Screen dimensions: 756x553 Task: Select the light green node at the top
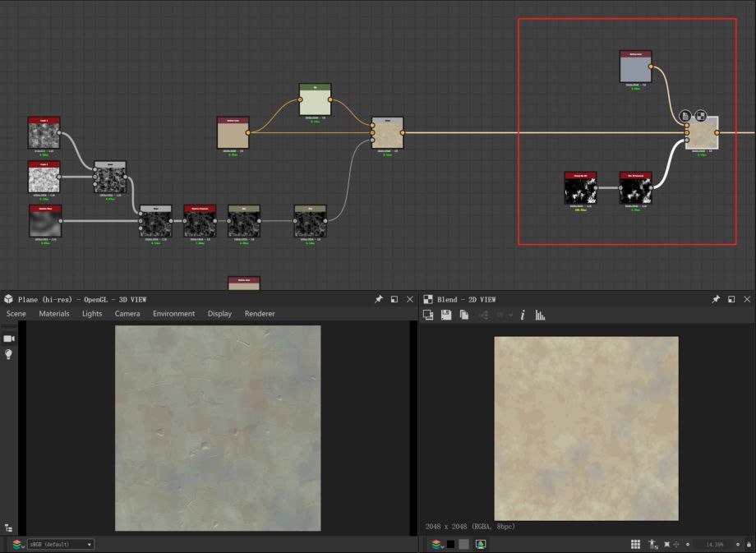click(315, 99)
